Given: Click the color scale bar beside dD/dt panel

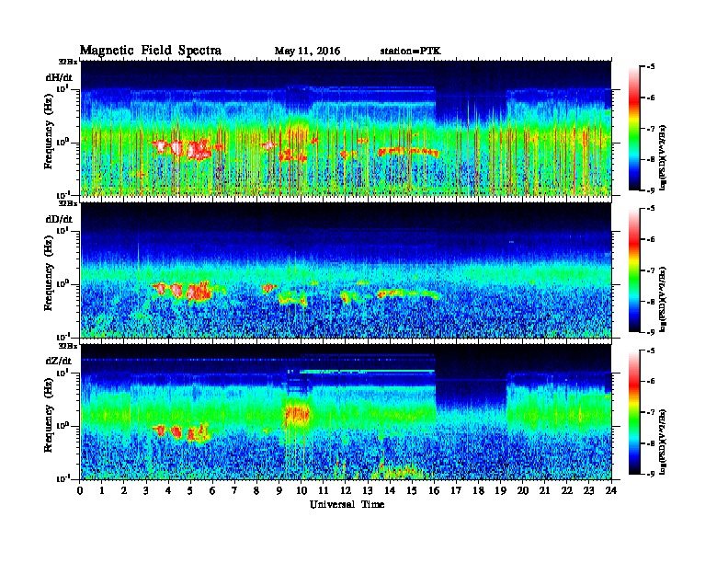Looking at the screenshot, I should pos(634,270).
